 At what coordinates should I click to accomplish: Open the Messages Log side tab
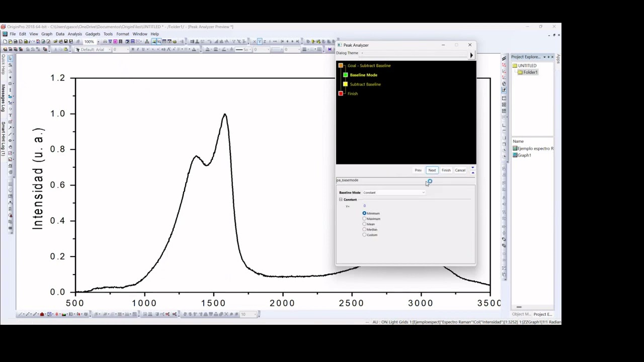pyautogui.click(x=3, y=98)
